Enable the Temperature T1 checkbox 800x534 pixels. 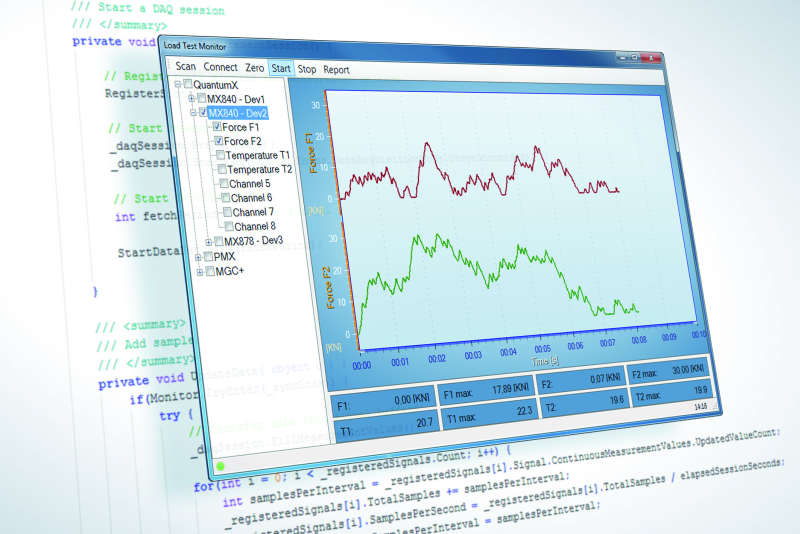tap(220, 156)
